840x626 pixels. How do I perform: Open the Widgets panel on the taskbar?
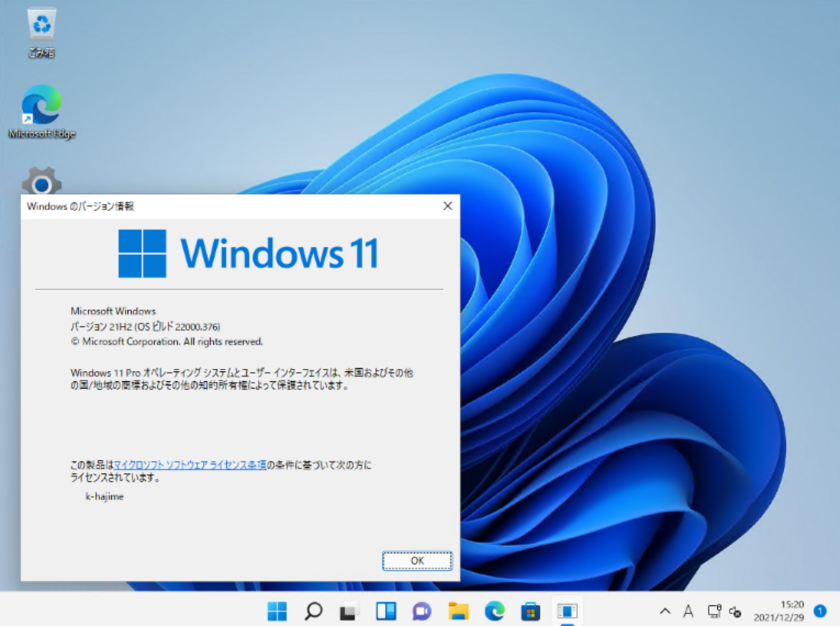pos(386,610)
